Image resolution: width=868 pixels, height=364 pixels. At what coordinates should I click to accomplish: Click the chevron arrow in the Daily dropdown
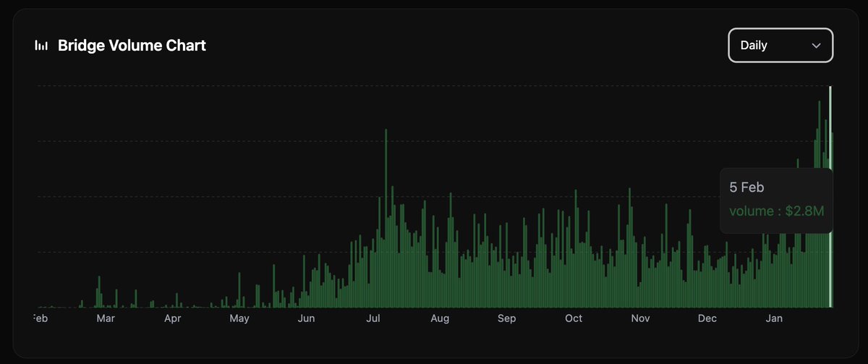point(816,46)
